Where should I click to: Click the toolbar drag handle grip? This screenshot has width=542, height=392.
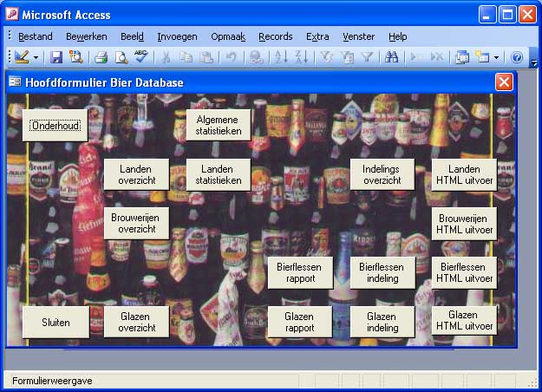point(10,57)
